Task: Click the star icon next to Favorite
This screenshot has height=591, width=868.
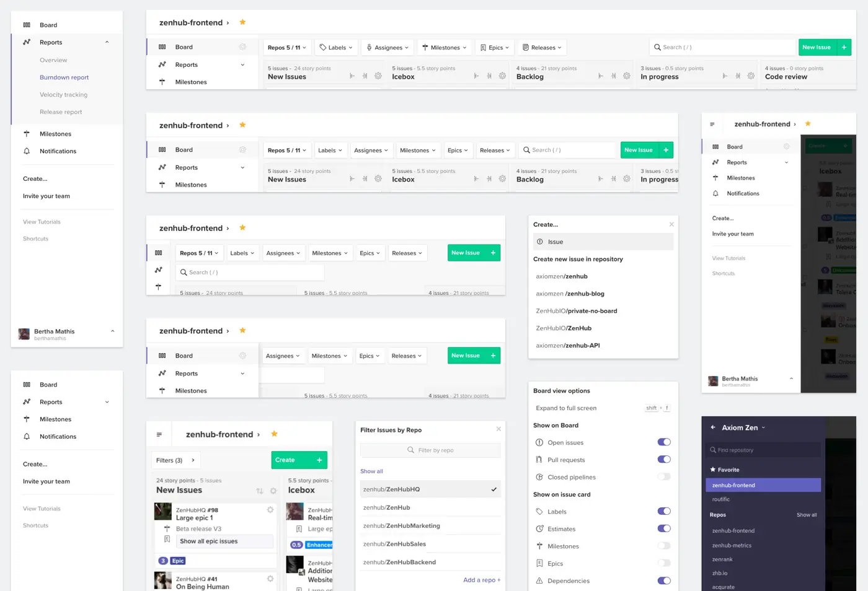Action: tap(713, 470)
